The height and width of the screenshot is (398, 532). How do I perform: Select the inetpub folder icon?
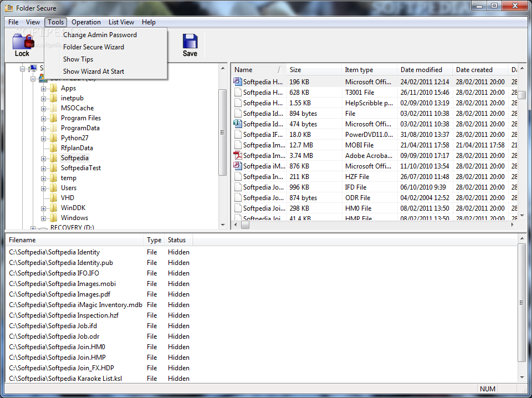point(54,99)
